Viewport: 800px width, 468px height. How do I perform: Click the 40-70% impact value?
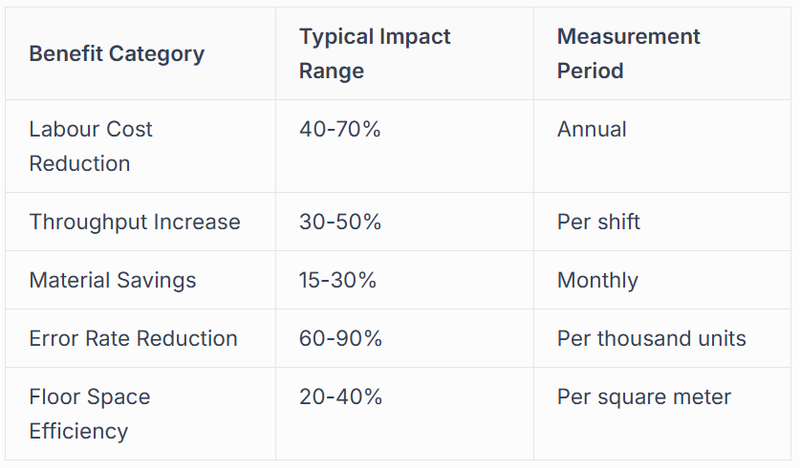point(340,129)
